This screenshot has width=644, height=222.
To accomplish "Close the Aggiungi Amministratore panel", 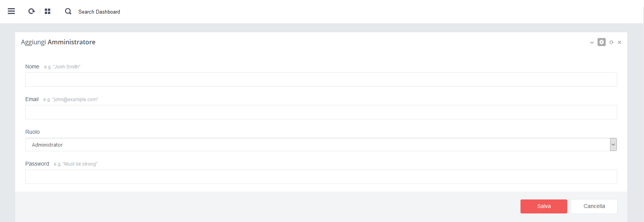I will point(619,42).
